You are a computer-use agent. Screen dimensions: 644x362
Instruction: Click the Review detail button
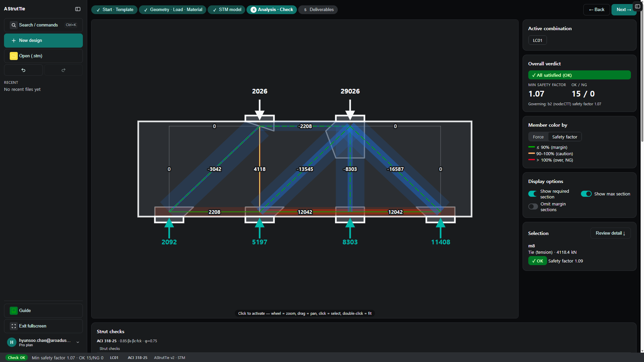pos(610,233)
